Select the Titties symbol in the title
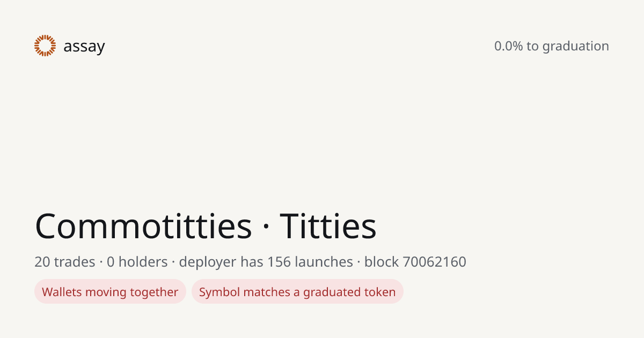644x338 pixels. tap(328, 226)
